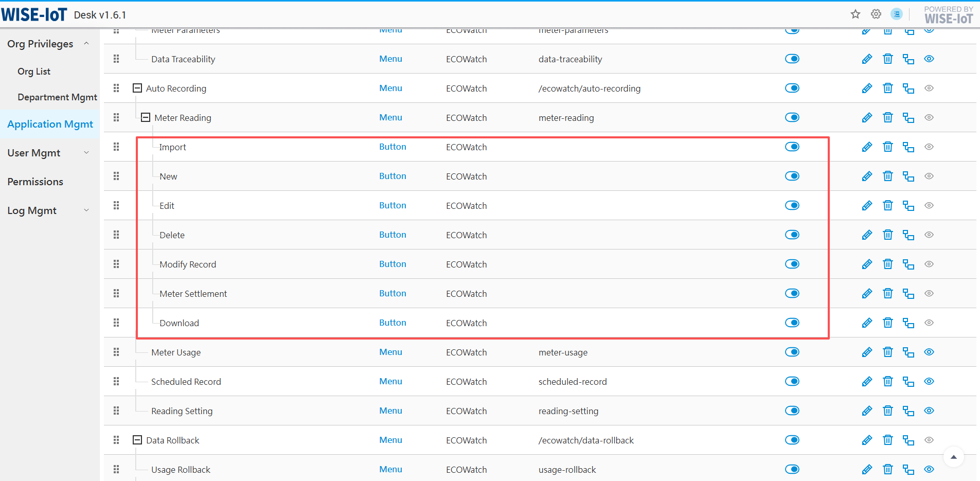Toggle the Reading Setting status switch
The width and height of the screenshot is (980, 481).
pos(792,411)
